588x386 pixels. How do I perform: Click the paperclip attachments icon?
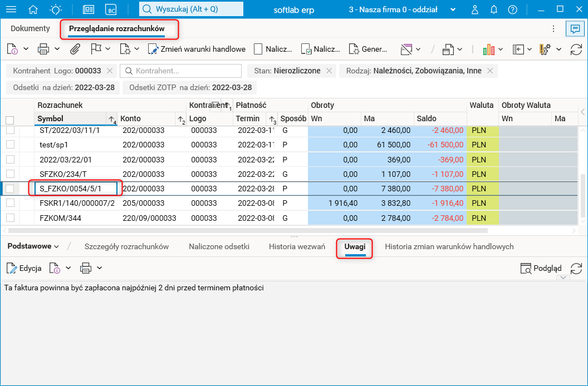(75, 49)
